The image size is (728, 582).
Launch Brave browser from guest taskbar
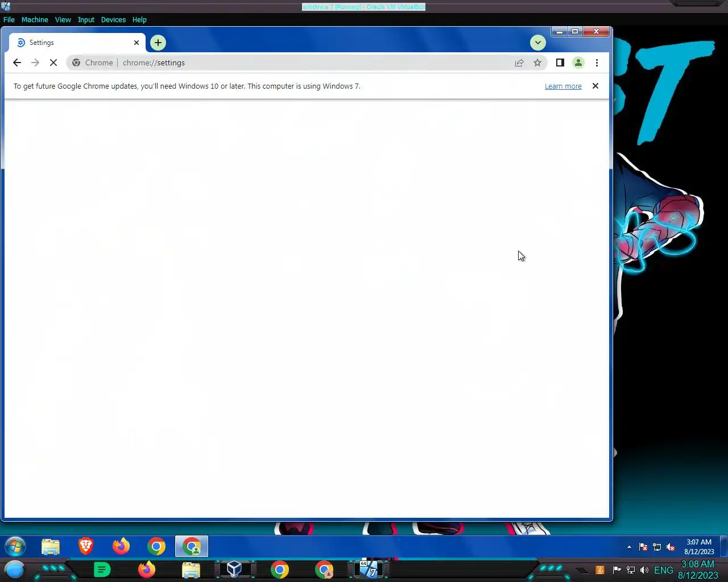pos(86,547)
